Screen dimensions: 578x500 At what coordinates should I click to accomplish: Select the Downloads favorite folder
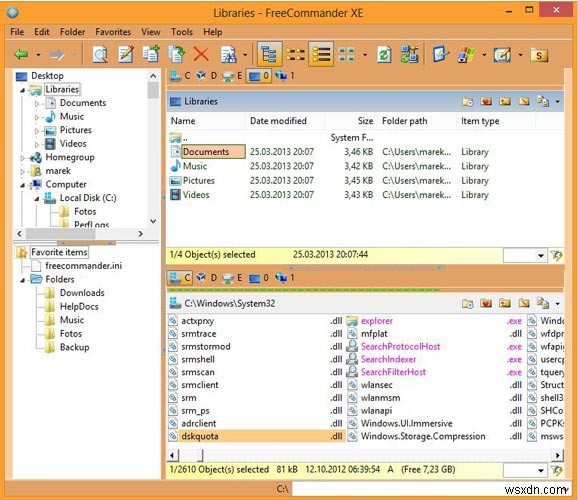point(82,293)
